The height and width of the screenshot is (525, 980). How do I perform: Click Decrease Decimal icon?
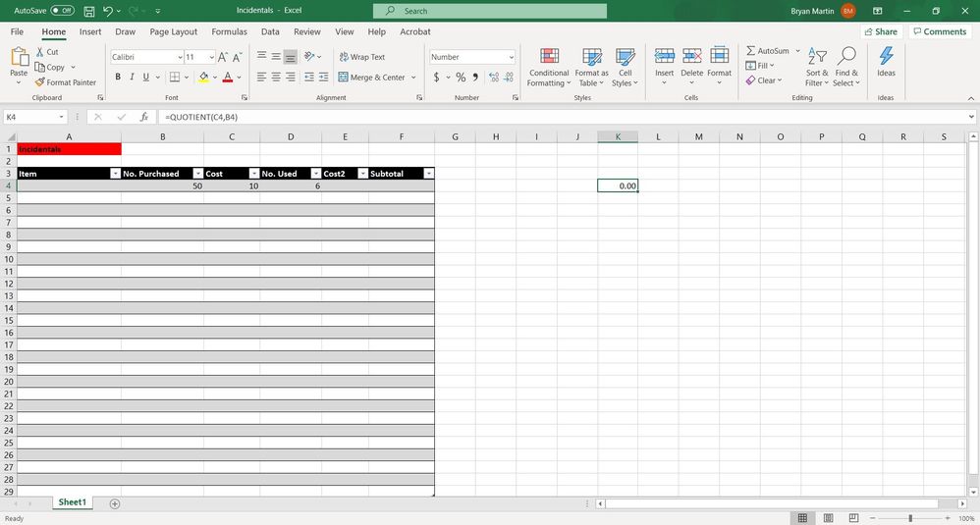click(509, 77)
